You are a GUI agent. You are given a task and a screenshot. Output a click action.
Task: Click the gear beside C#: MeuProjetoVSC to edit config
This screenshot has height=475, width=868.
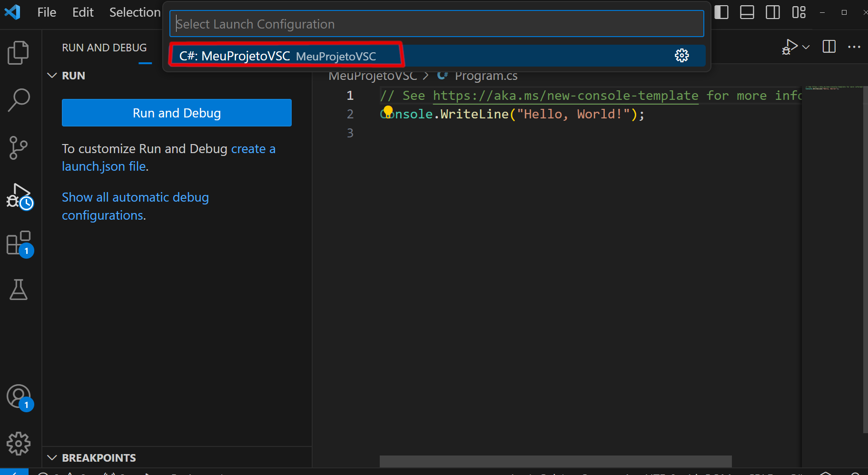(682, 55)
